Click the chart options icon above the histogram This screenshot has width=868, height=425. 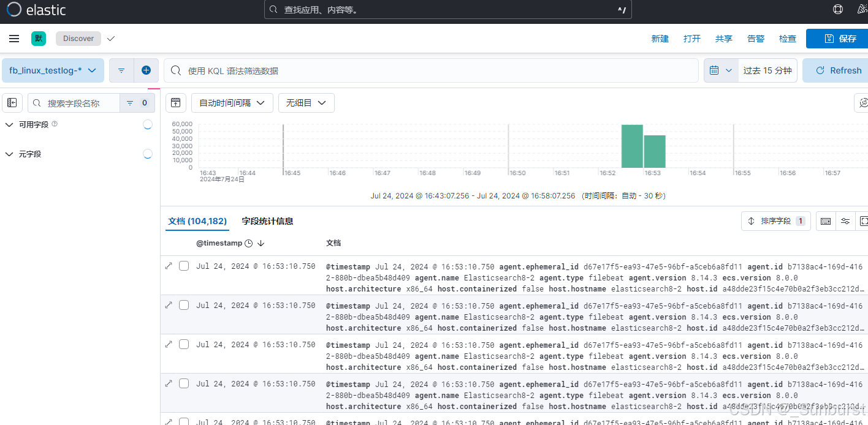(176, 102)
